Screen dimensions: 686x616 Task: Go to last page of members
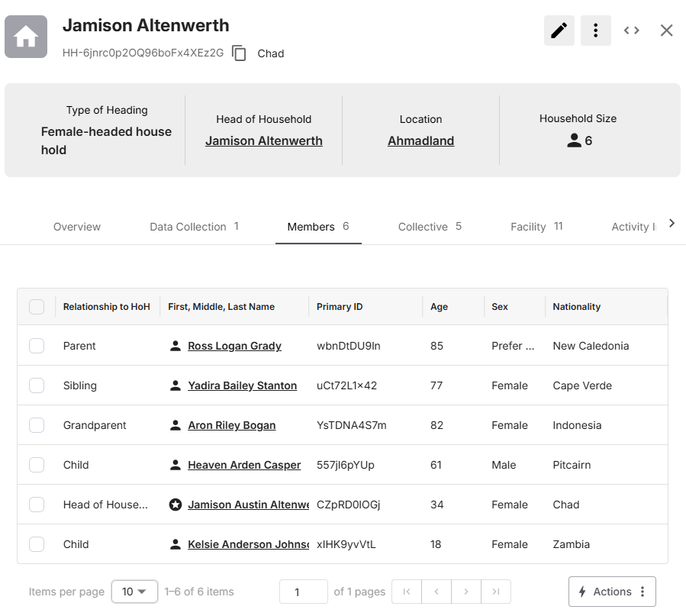496,592
